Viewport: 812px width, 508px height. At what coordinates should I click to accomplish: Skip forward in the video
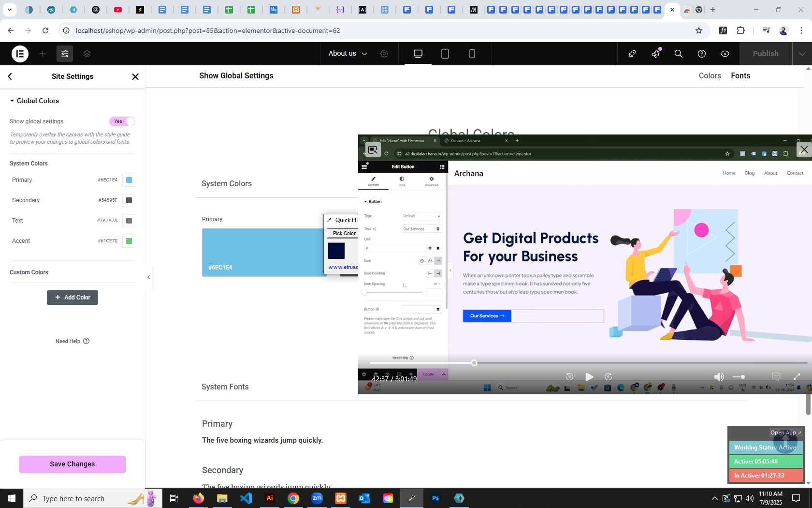point(609,376)
